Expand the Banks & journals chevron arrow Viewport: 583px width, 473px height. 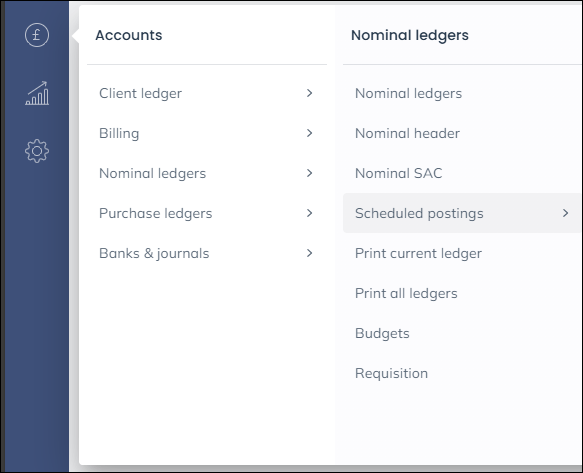(x=309, y=253)
